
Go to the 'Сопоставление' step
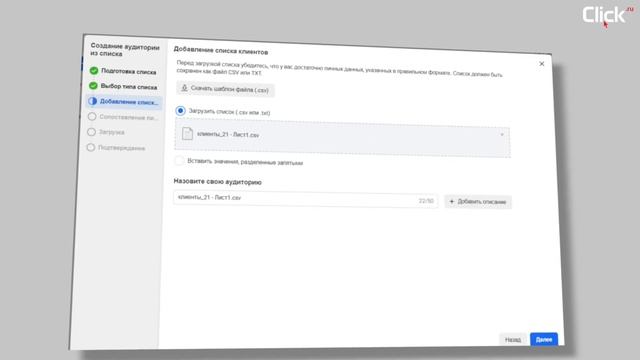[x=123, y=117]
